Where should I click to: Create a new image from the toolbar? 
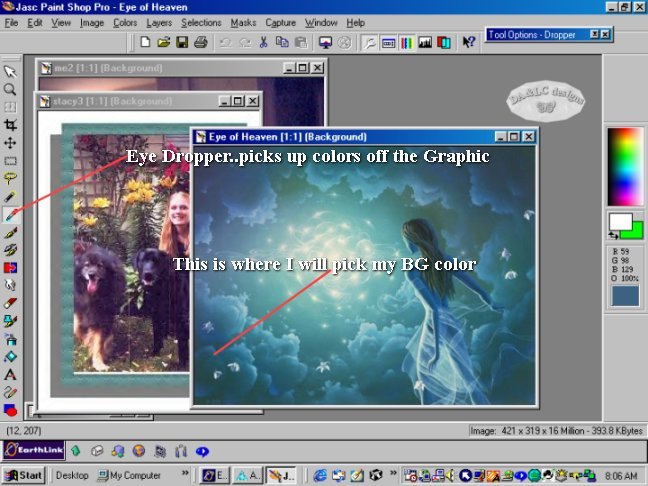click(x=145, y=42)
